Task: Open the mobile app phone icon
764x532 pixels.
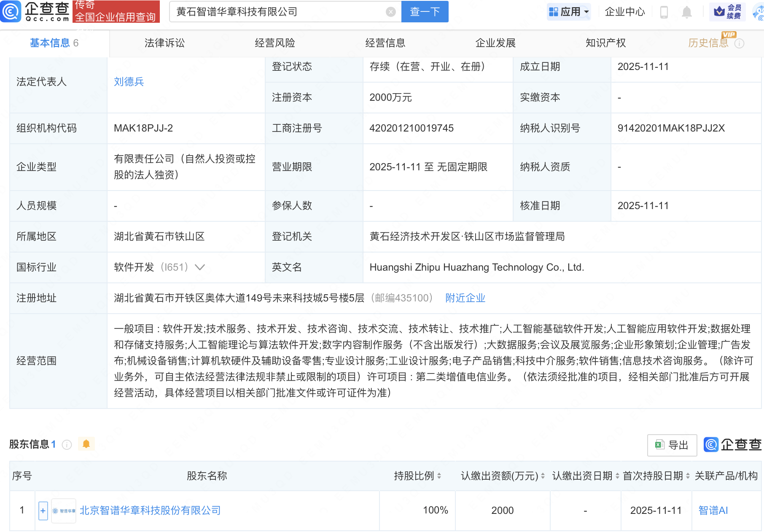Action: click(664, 12)
